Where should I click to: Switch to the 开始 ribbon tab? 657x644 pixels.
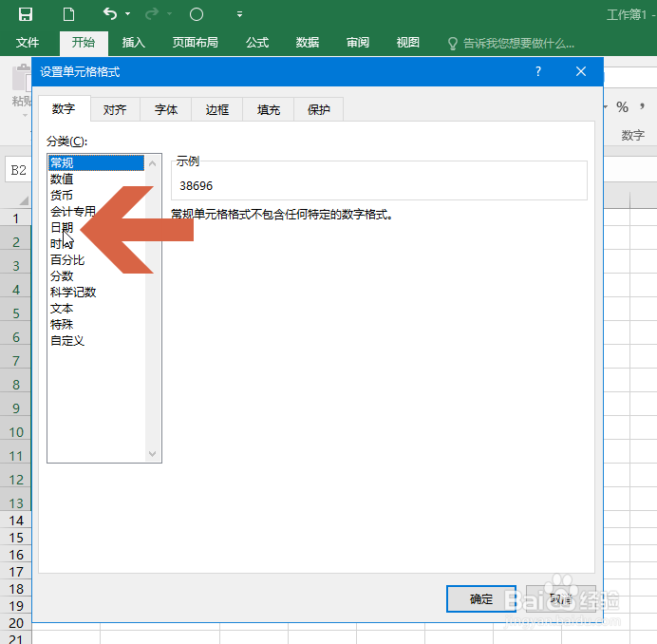point(84,43)
